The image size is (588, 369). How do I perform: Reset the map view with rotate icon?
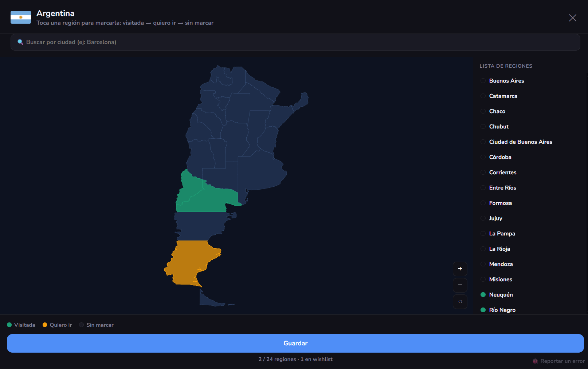click(x=460, y=301)
